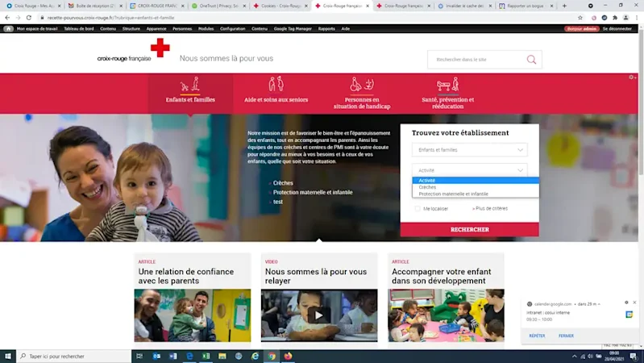Open the Modules admin menu

pyautogui.click(x=206, y=29)
